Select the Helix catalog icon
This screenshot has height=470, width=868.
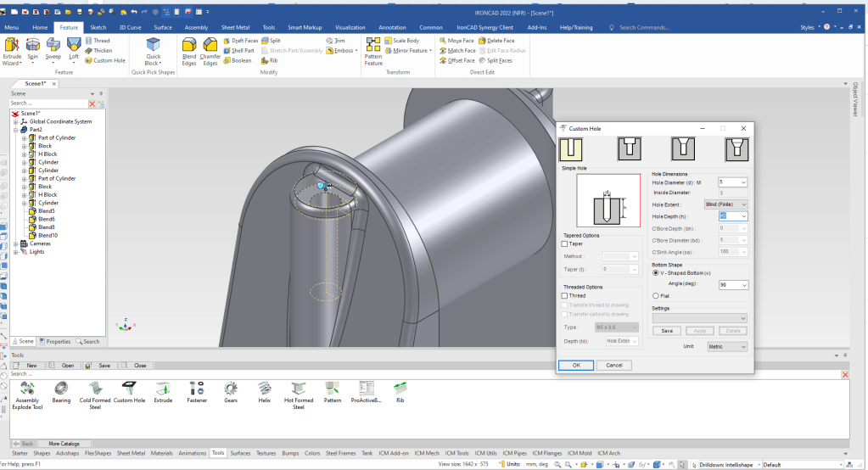[264, 393]
